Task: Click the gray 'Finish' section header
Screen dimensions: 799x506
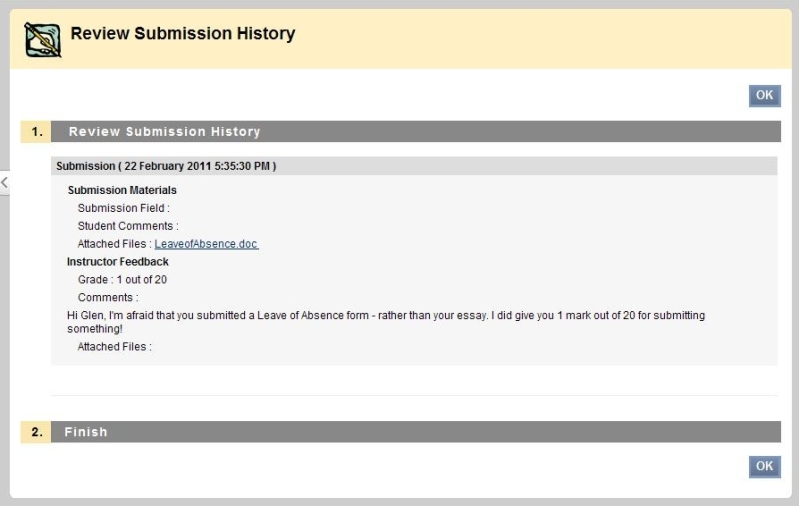Action: click(416, 432)
